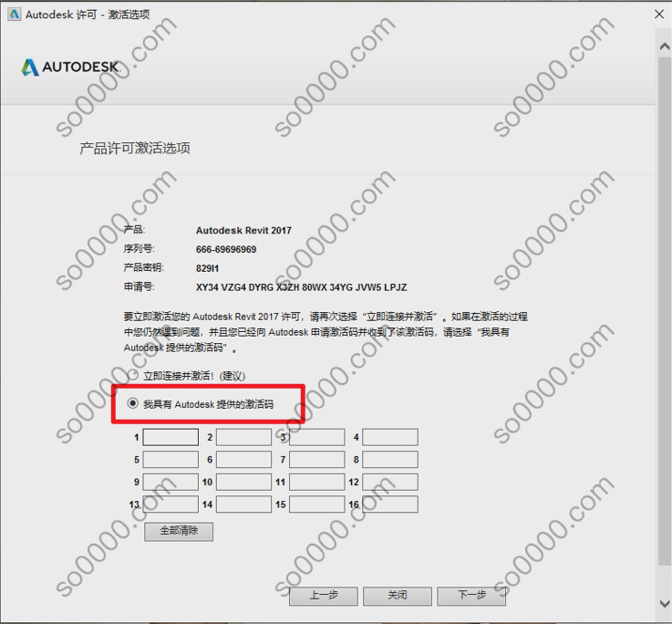Click activation code field number 14

(243, 504)
